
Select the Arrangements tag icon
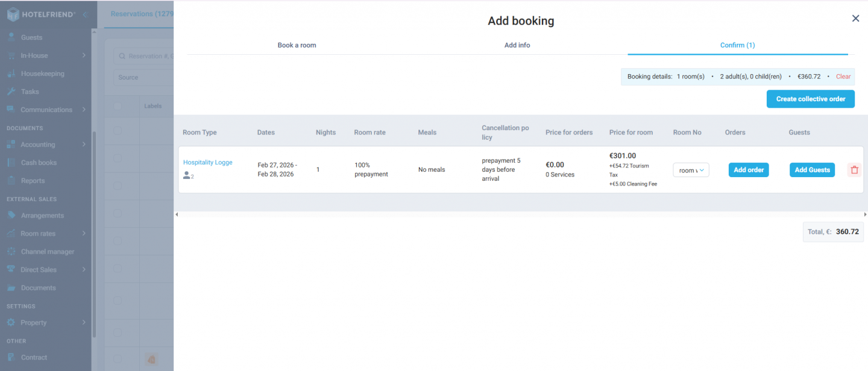(12, 215)
